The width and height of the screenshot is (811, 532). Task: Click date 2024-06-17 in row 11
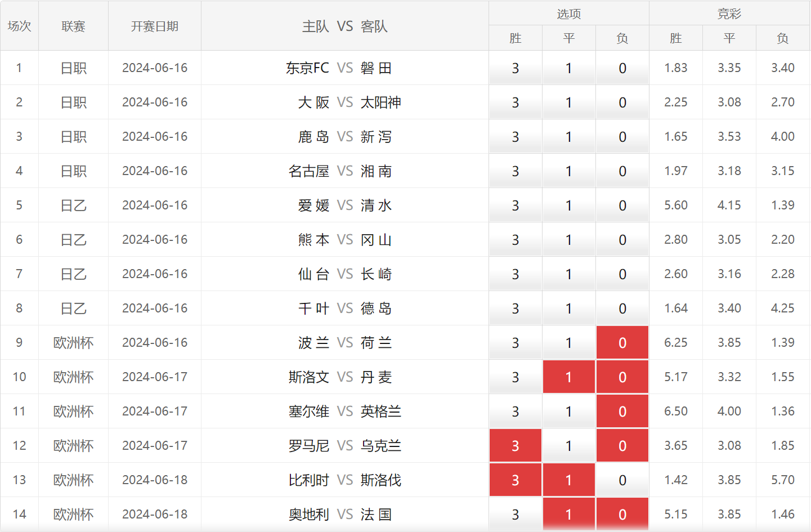click(x=155, y=412)
